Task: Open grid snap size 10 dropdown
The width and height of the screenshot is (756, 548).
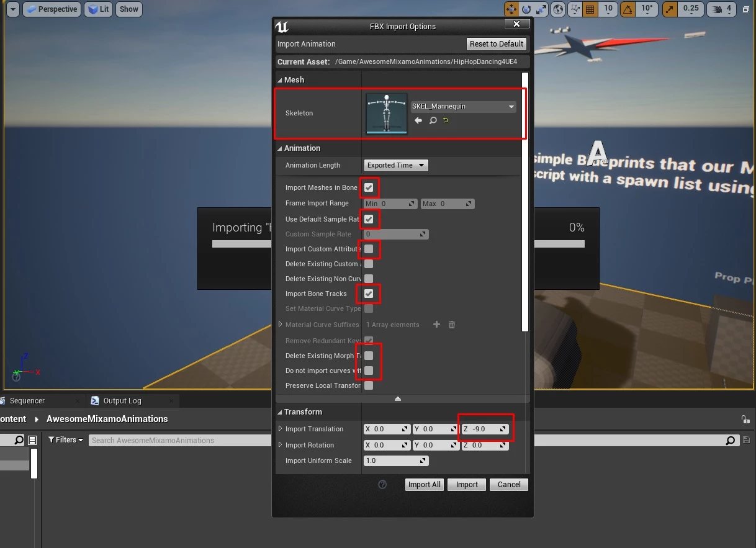Action: tap(608, 9)
